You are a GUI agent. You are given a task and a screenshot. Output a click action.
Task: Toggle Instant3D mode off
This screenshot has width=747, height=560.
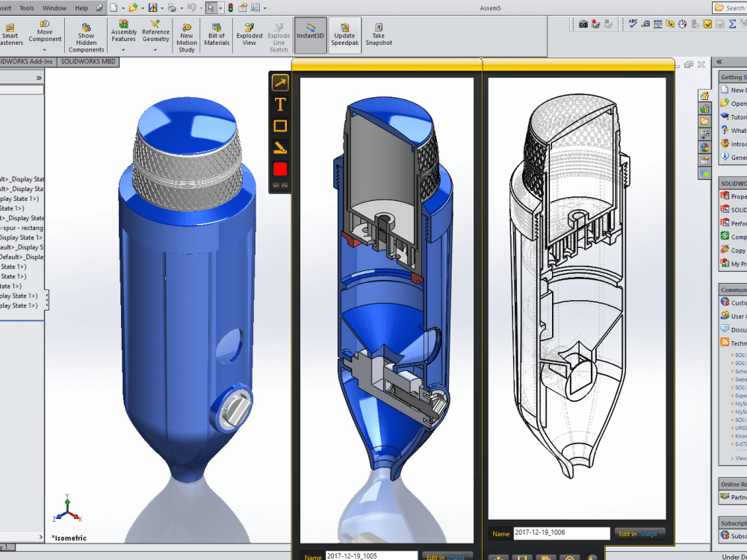(310, 34)
